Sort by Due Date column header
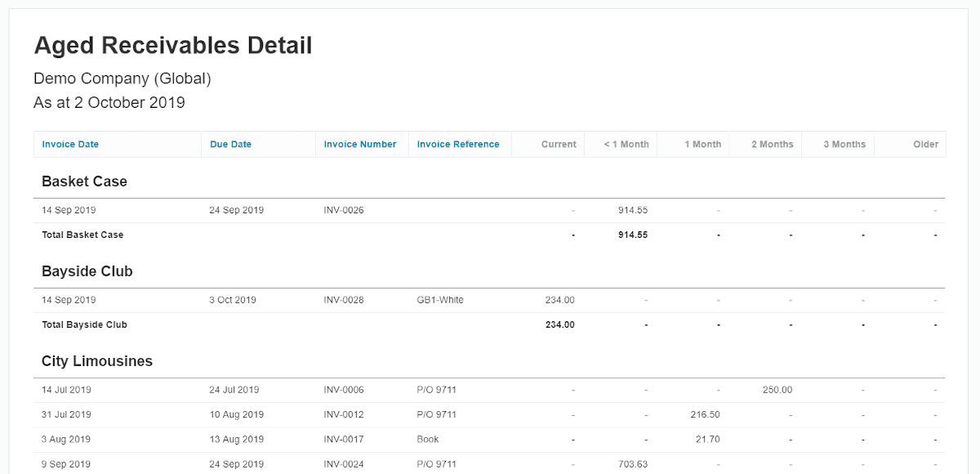 230,144
